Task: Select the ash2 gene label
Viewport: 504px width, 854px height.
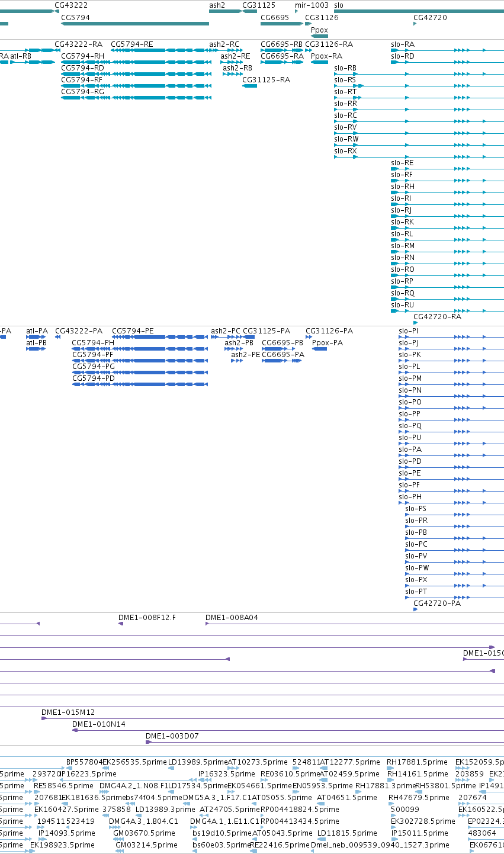Action: (x=217, y=5)
